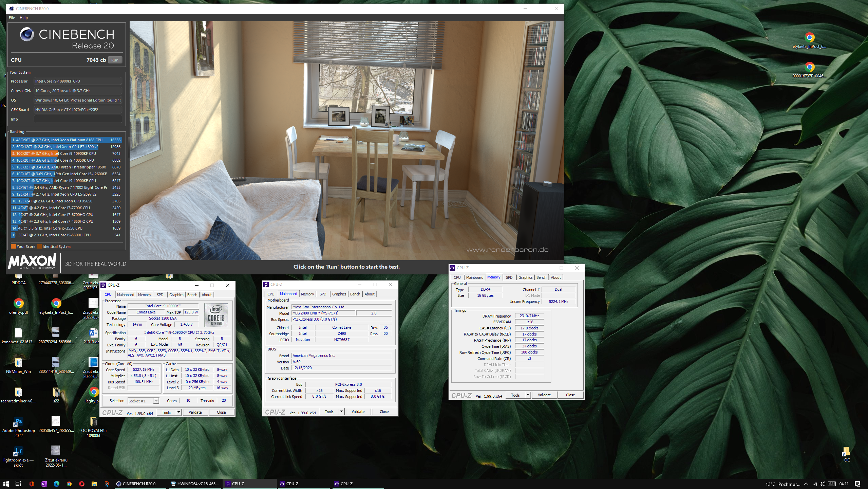The image size is (868, 489).
Task: Select ranking row AMD Ryzen Threadripper 1950X
Action: click(66, 167)
